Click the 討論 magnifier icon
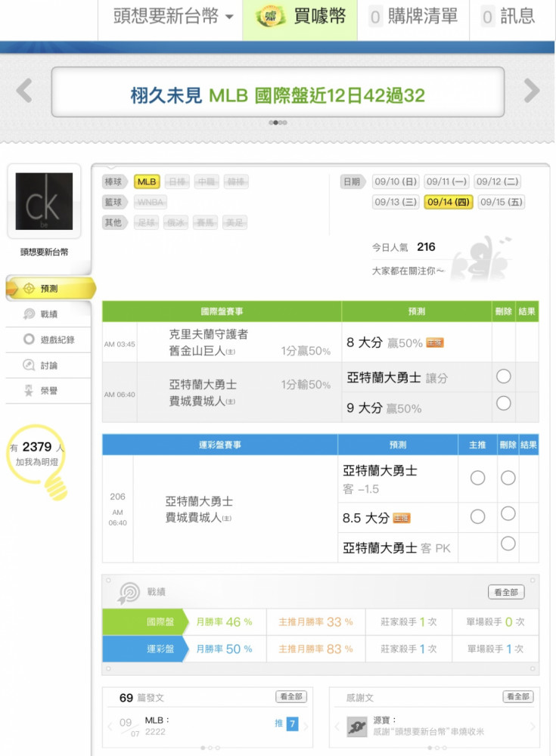 (29, 365)
